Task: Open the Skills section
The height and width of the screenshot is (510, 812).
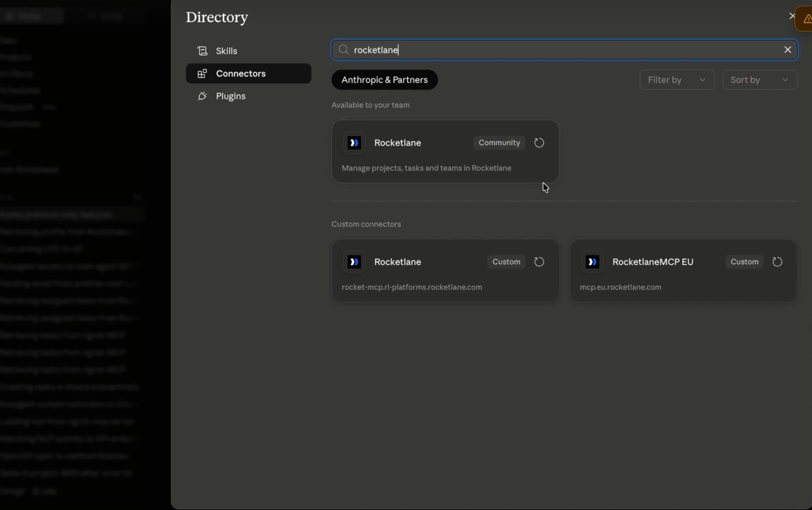Action: click(x=248, y=51)
